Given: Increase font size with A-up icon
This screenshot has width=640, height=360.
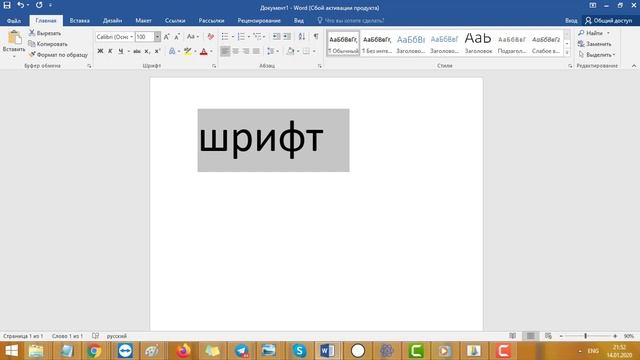Looking at the screenshot, I should pos(167,37).
